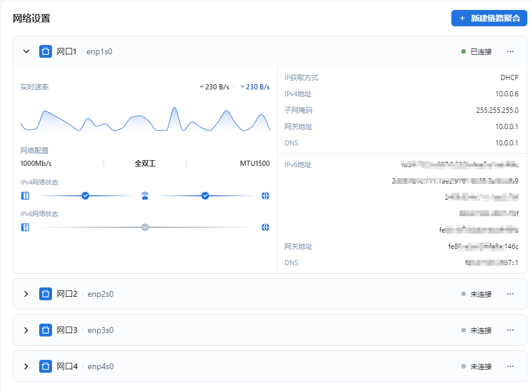Click the 网络设置 page title
This screenshot has width=532, height=392.
(32, 18)
